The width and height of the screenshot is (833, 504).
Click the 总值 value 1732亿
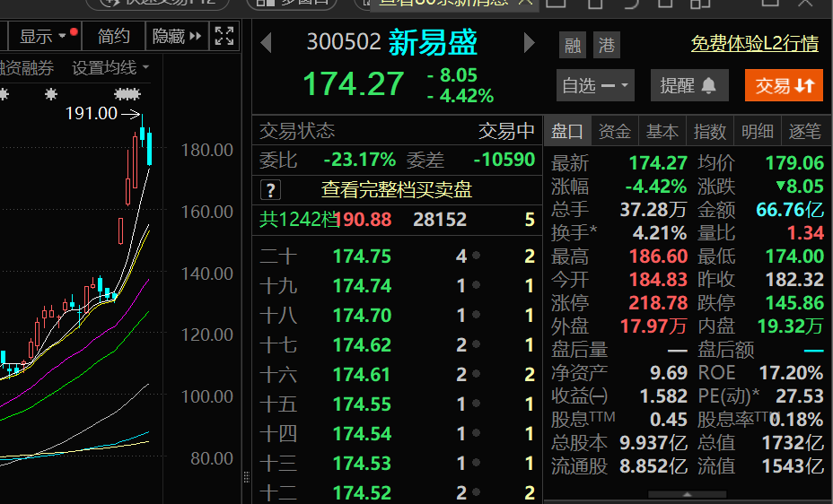click(x=793, y=442)
